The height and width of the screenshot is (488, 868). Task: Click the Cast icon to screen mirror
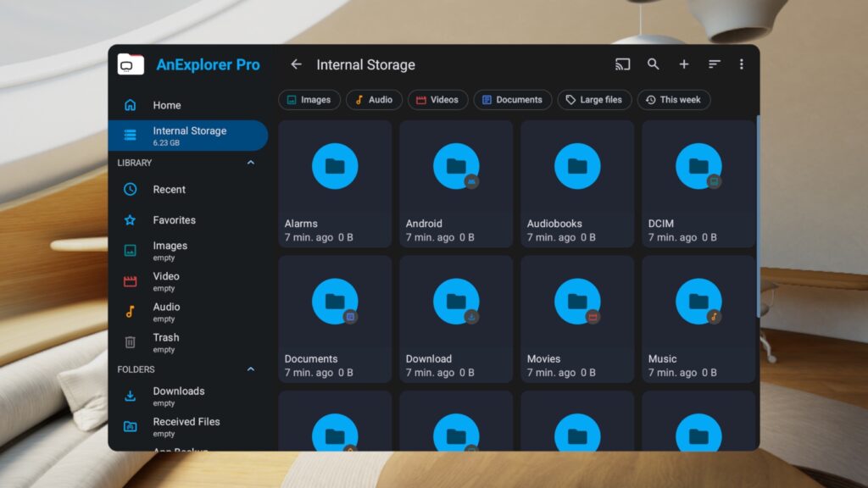pyautogui.click(x=623, y=64)
